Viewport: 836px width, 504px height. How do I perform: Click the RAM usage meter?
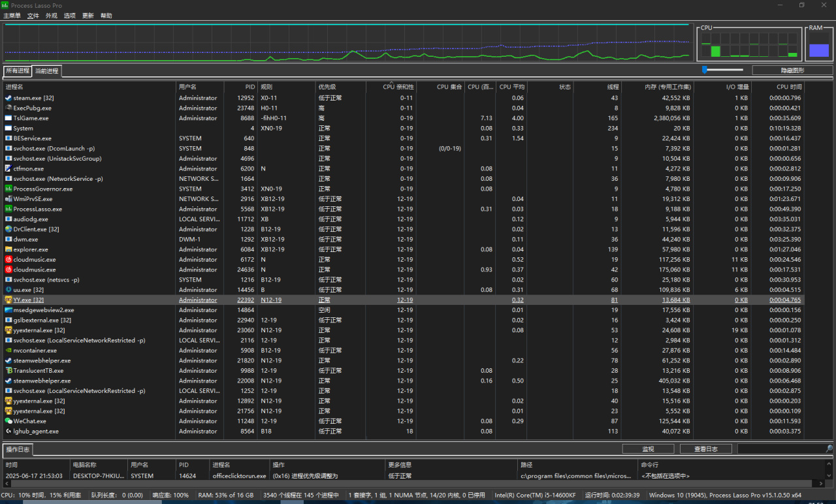[818, 45]
